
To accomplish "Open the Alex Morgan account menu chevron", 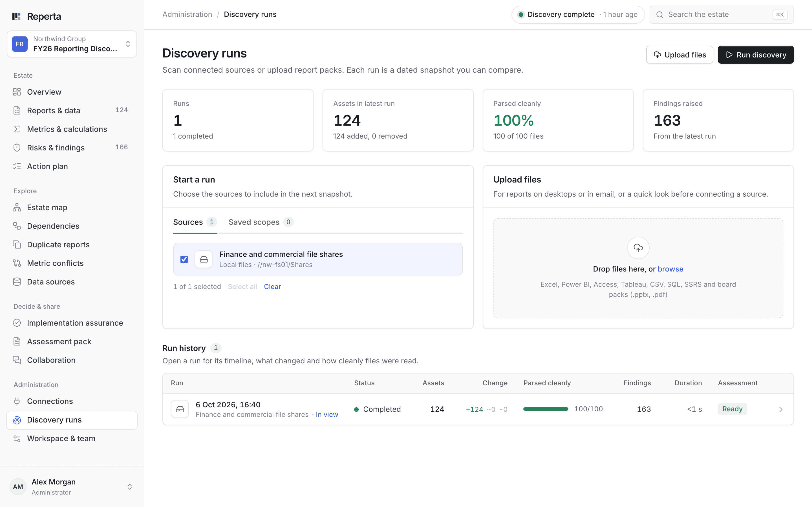I will pyautogui.click(x=129, y=486).
